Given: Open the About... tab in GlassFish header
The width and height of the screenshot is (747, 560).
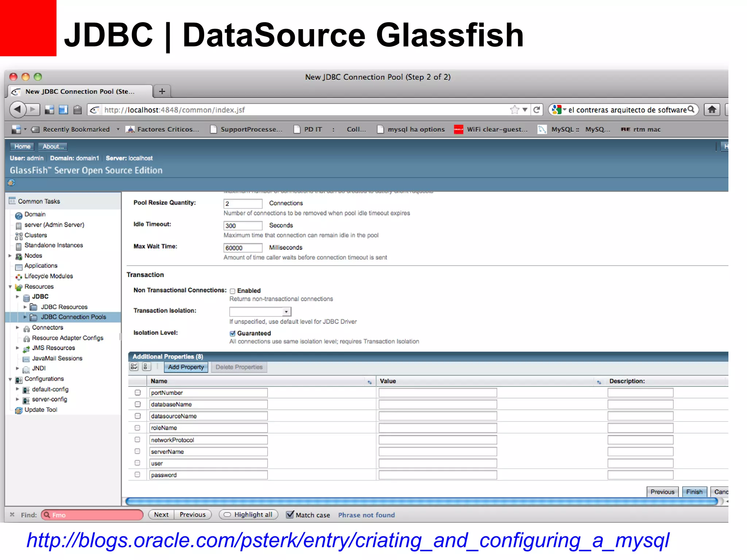Looking at the screenshot, I should coord(53,147).
